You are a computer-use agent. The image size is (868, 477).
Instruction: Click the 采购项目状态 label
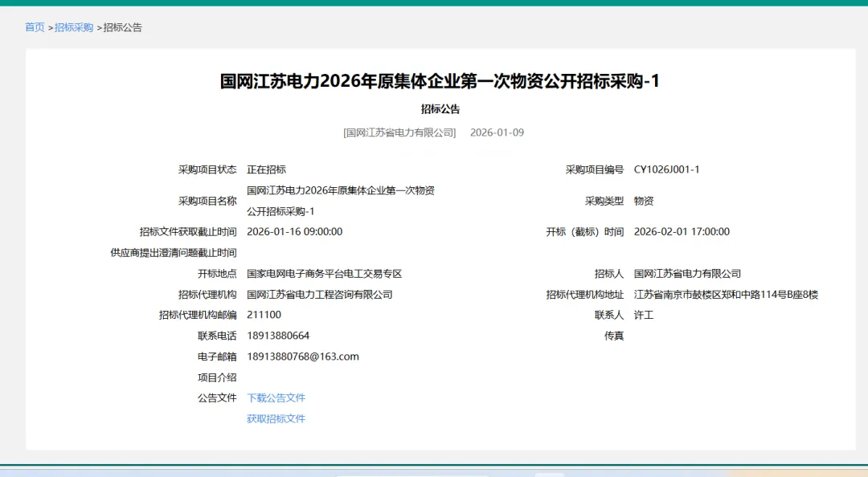click(x=207, y=169)
